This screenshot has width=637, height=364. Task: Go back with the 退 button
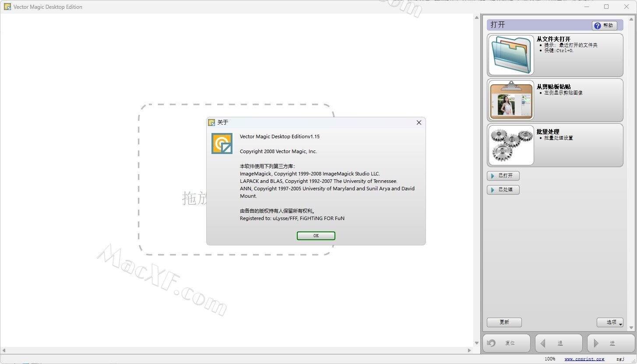click(x=559, y=343)
